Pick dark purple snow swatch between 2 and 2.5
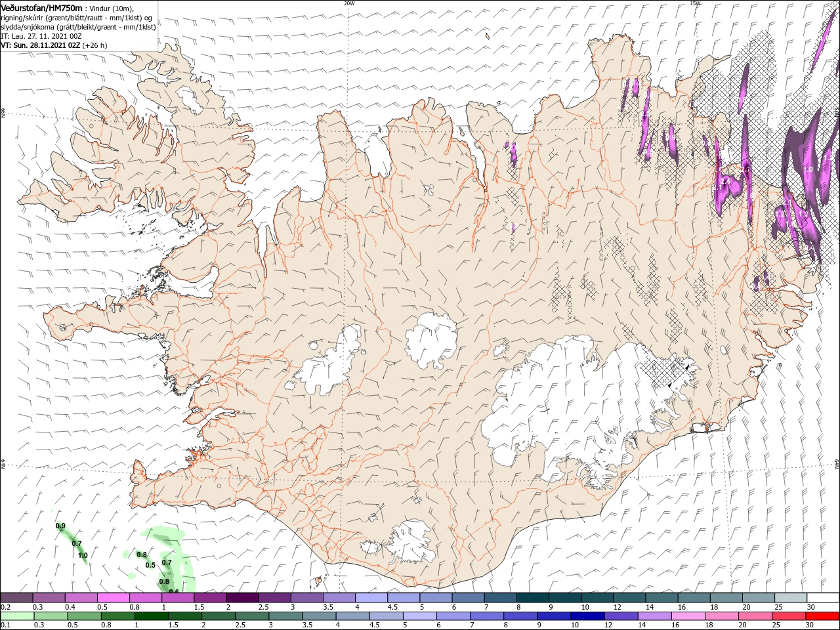840x630 pixels. [241, 598]
